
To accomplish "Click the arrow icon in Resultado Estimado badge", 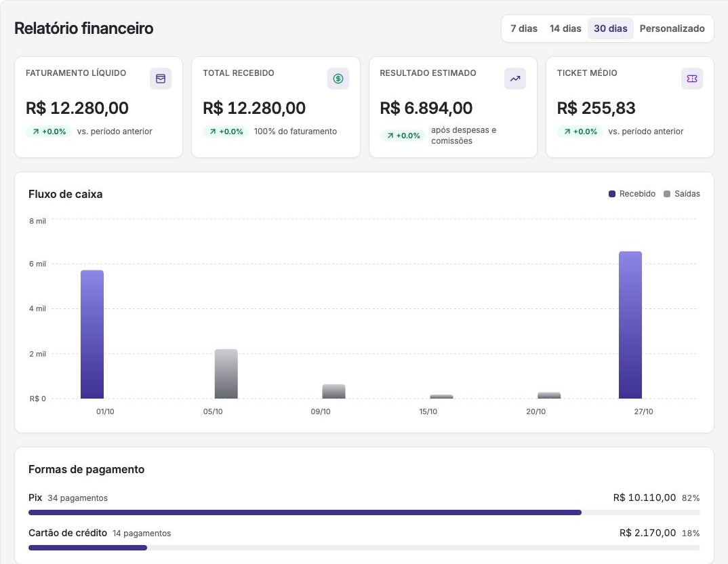I will [x=390, y=136].
